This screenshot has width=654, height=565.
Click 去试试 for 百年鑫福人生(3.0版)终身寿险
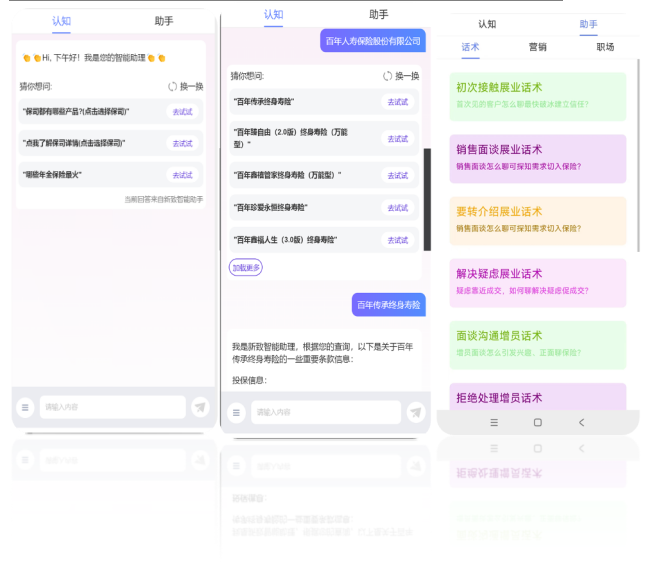[398, 240]
